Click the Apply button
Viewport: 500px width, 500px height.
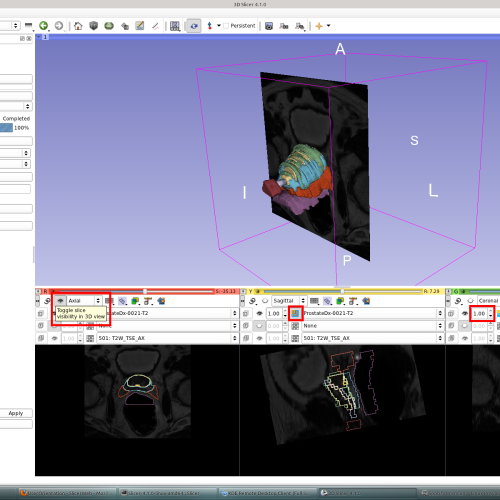pyautogui.click(x=16, y=413)
